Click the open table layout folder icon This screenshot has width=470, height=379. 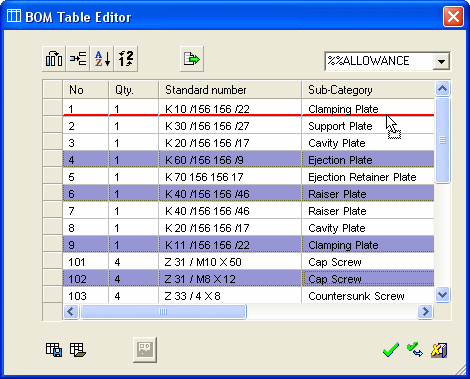(x=78, y=350)
